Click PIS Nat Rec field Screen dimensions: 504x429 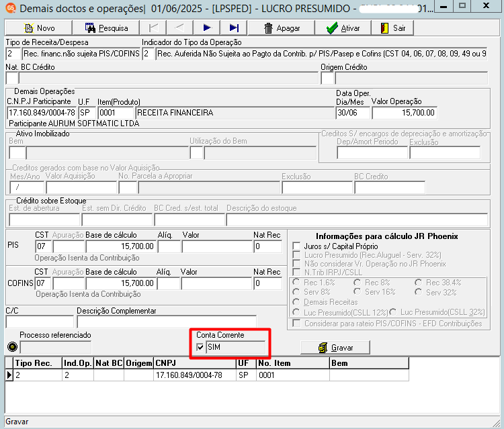pyautogui.click(x=267, y=246)
